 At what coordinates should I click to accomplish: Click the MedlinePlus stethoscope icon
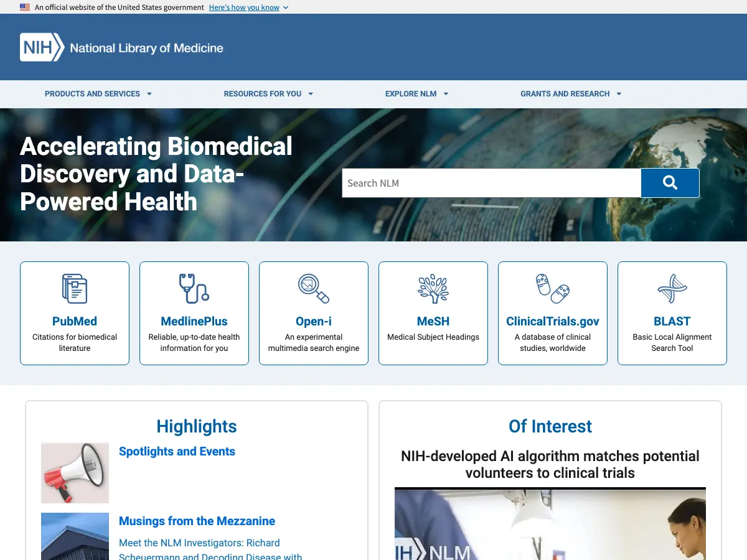click(x=194, y=289)
